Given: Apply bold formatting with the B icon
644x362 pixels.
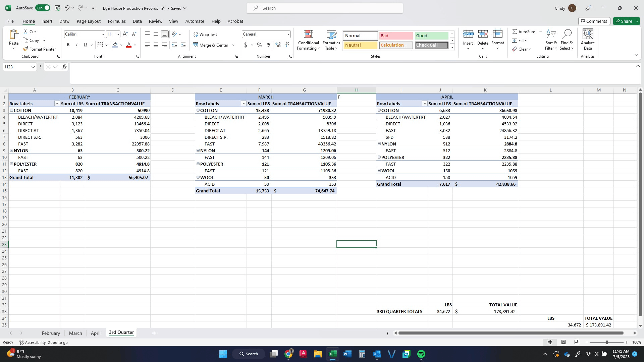Looking at the screenshot, I should pyautogui.click(x=68, y=45).
